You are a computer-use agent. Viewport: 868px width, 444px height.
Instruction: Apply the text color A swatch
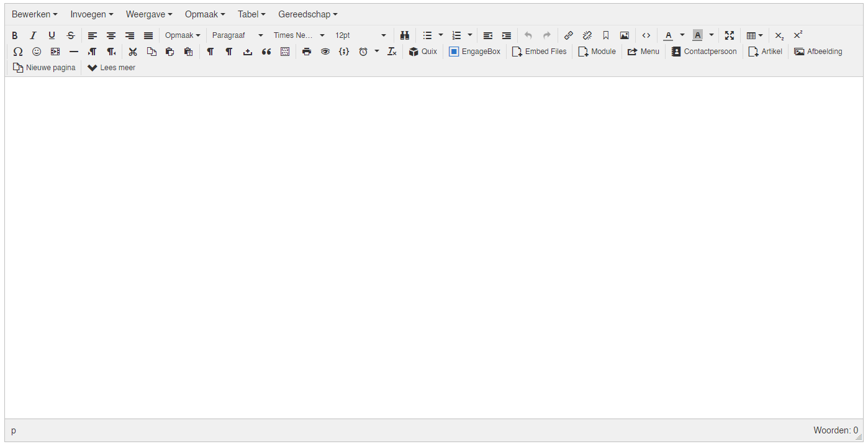668,35
